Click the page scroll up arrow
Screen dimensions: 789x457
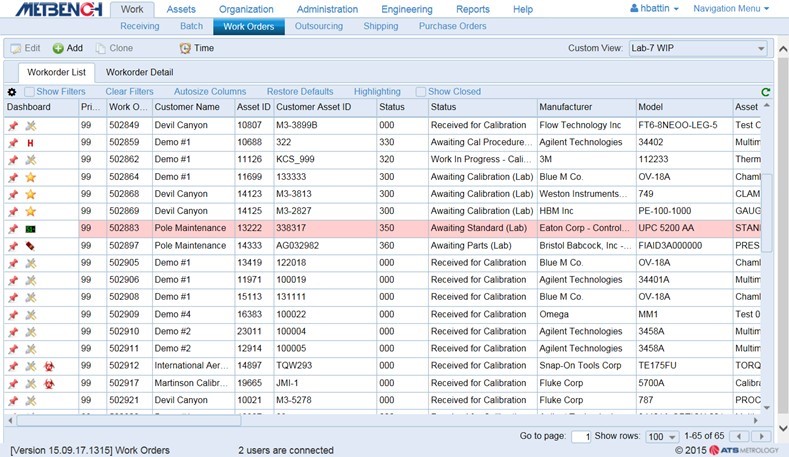coord(782,49)
